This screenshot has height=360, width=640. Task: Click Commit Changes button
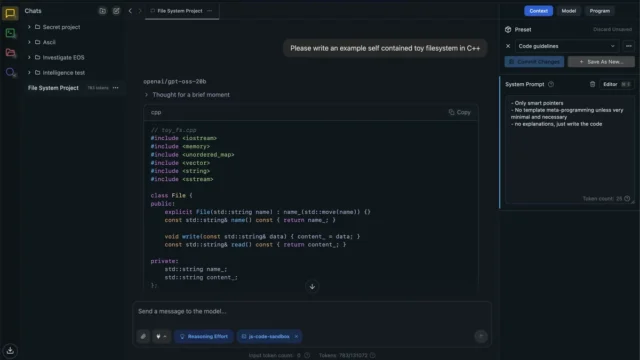[x=534, y=62]
